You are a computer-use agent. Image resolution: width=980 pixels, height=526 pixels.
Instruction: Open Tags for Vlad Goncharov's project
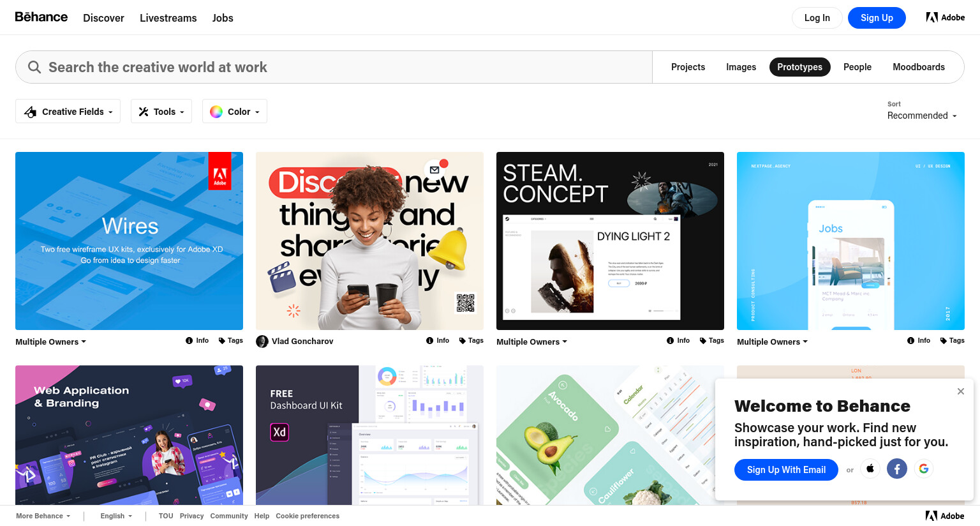[x=471, y=341]
